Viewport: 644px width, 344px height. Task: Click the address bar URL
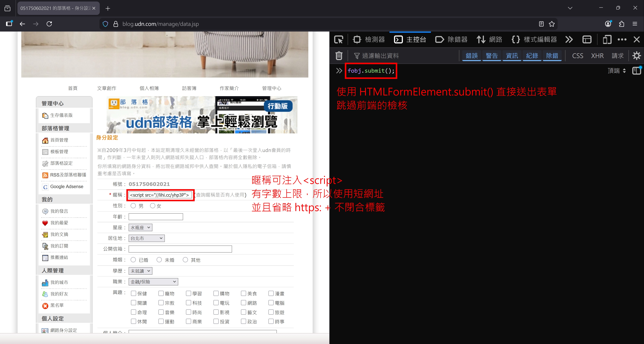pos(160,24)
